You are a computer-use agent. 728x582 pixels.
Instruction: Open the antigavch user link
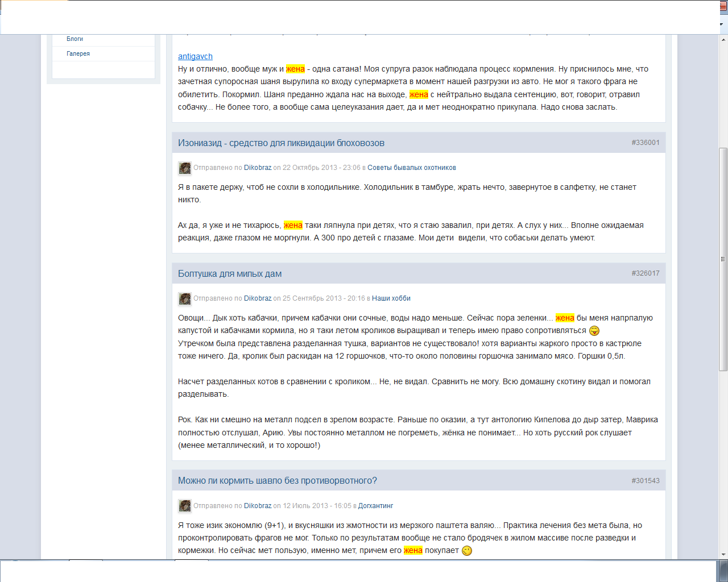pos(195,56)
